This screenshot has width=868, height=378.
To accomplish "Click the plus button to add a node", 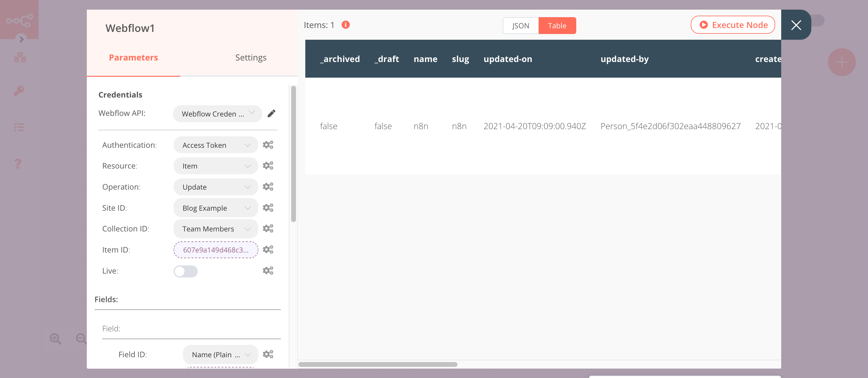I will (x=842, y=62).
